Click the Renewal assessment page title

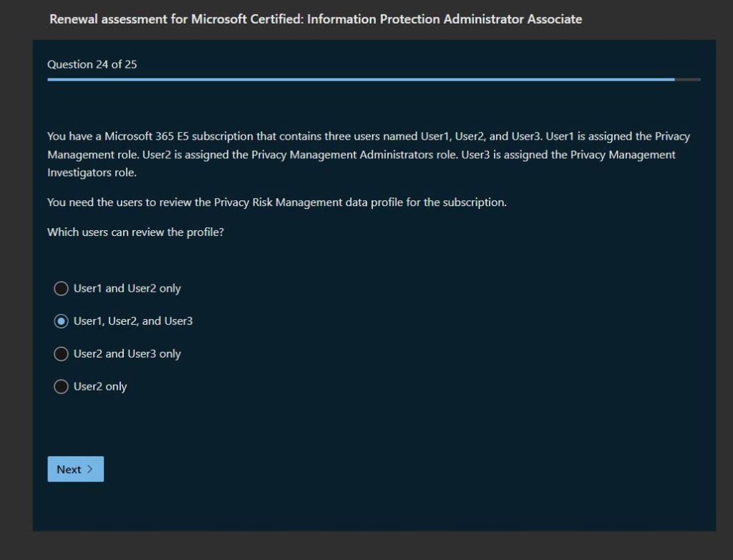315,19
